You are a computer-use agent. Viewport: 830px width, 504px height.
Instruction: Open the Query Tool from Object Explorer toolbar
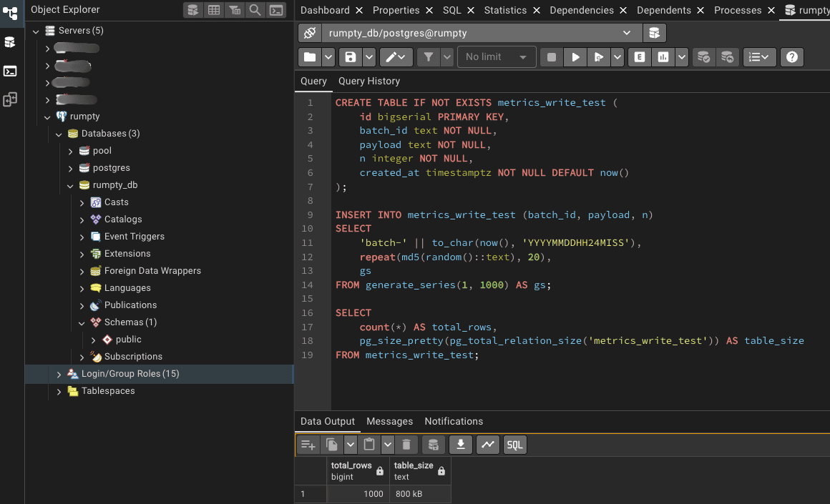click(193, 10)
